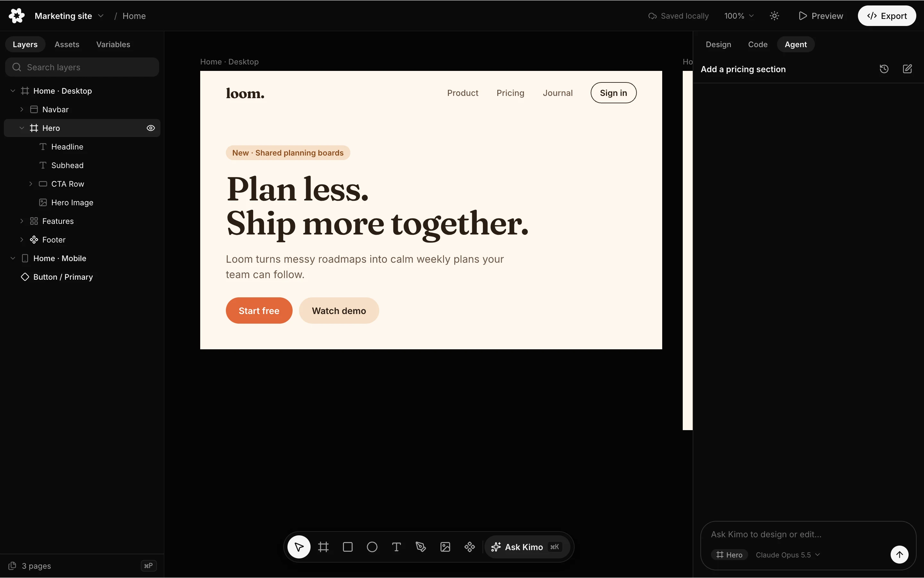The image size is (924, 578).
Task: Open the Claude Opus 5.5 model selector
Action: pyautogui.click(x=788, y=555)
